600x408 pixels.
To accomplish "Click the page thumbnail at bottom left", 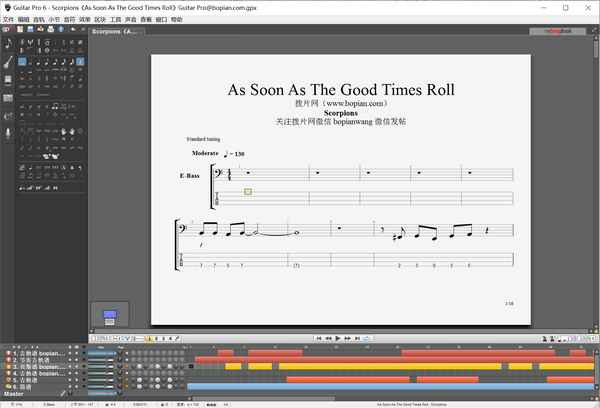I will 109,316.
